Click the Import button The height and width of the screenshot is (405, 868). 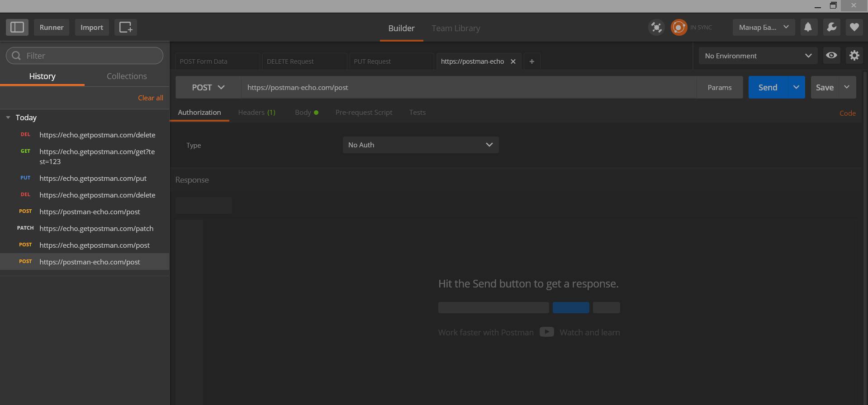tap(92, 27)
